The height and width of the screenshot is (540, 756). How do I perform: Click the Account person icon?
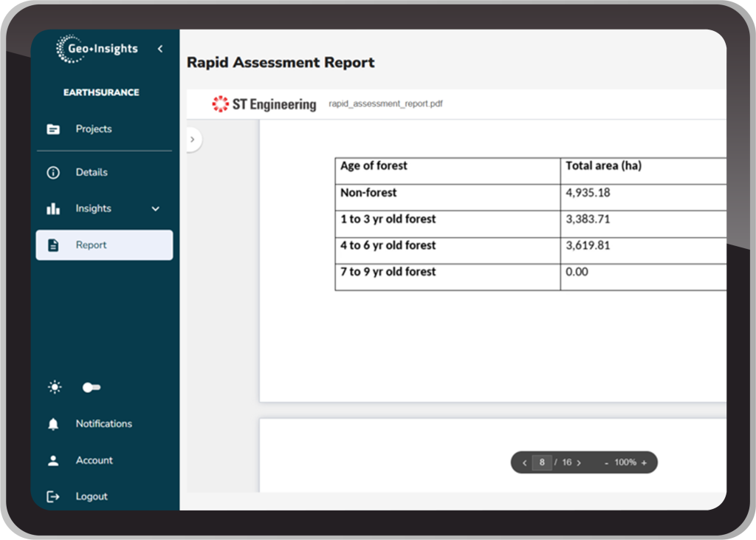(53, 460)
